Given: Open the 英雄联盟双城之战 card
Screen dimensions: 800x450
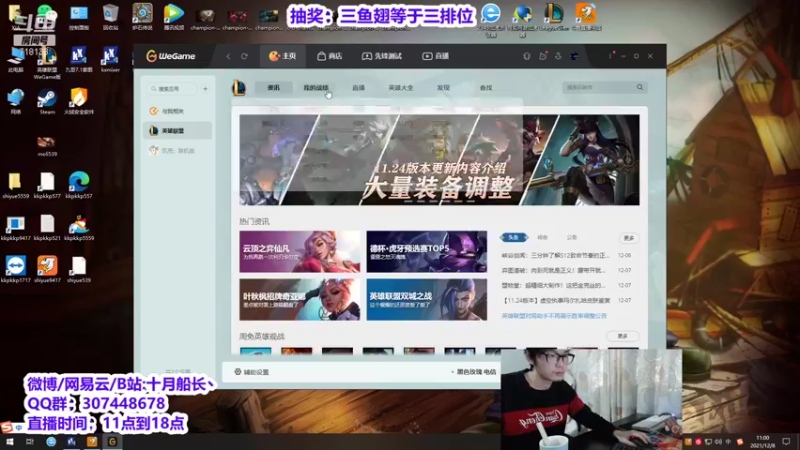Looking at the screenshot, I should pos(427,299).
